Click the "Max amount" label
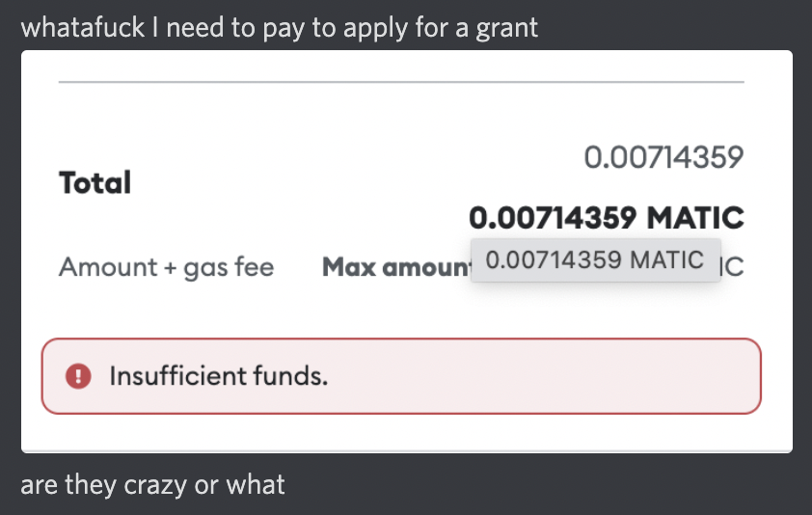This screenshot has height=515, width=812. tap(393, 267)
